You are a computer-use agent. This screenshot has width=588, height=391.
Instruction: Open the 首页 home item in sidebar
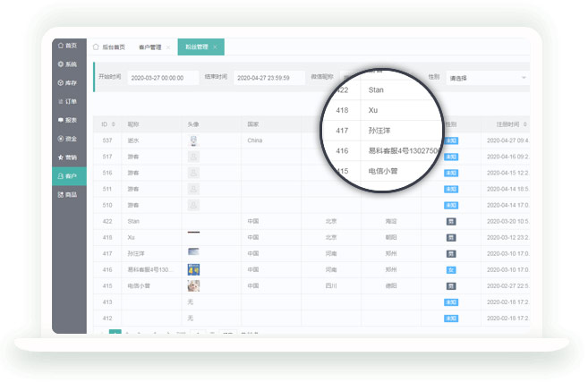click(x=68, y=45)
